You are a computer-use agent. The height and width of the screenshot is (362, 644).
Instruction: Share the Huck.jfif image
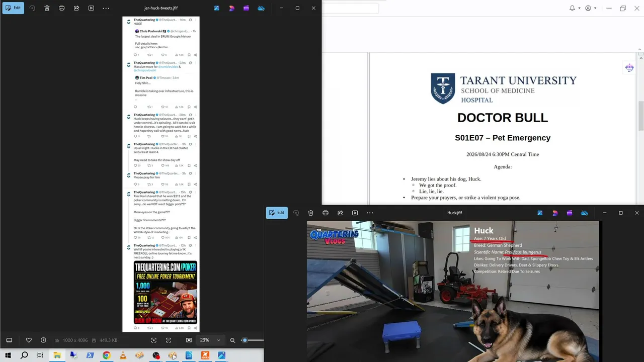[340, 213]
